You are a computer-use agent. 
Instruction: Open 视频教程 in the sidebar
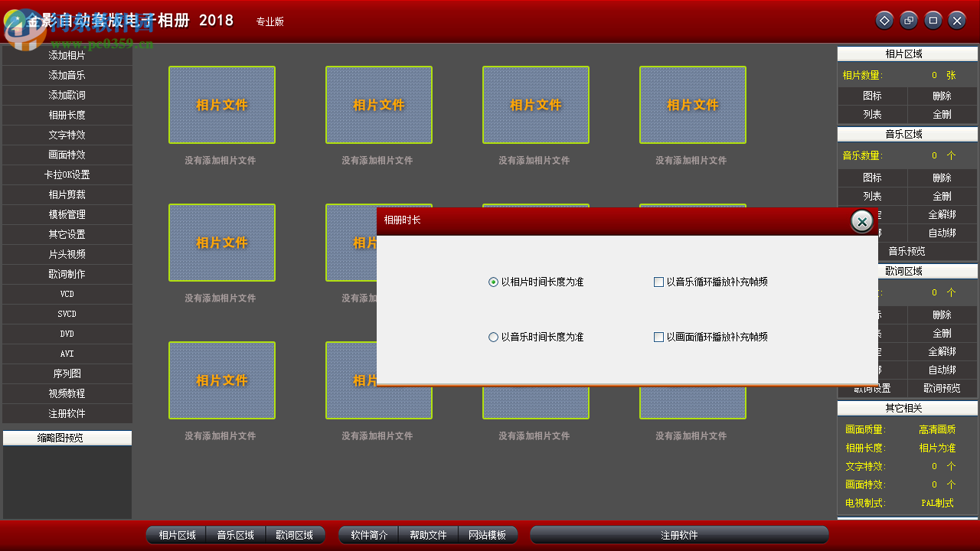67,393
